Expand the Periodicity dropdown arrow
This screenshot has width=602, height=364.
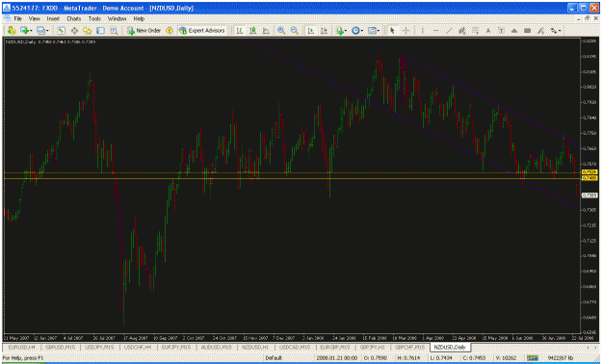pos(362,31)
